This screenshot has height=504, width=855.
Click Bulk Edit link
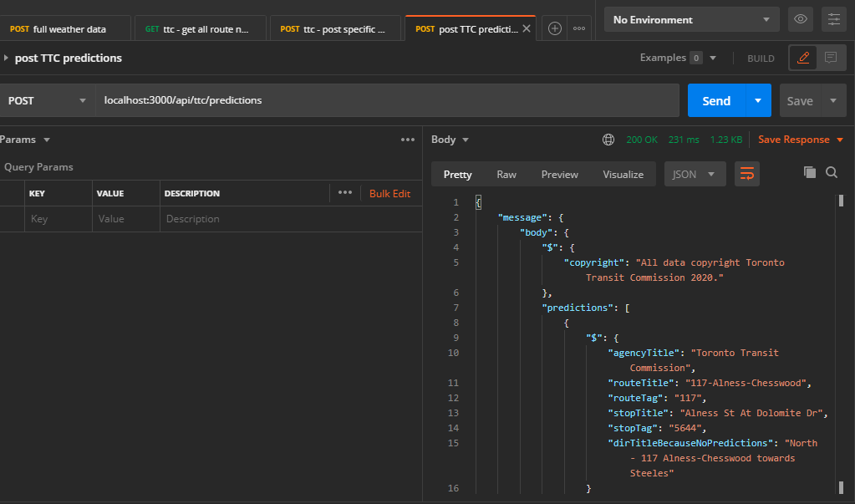[389, 194]
